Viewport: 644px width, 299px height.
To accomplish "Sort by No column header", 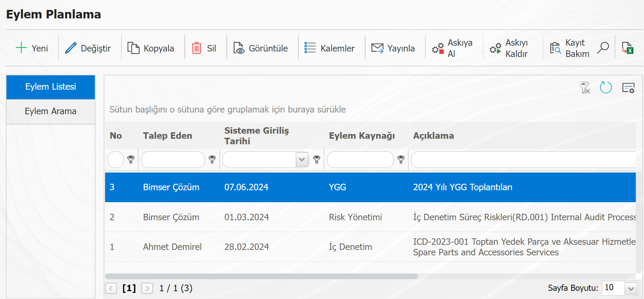I will click(x=116, y=136).
